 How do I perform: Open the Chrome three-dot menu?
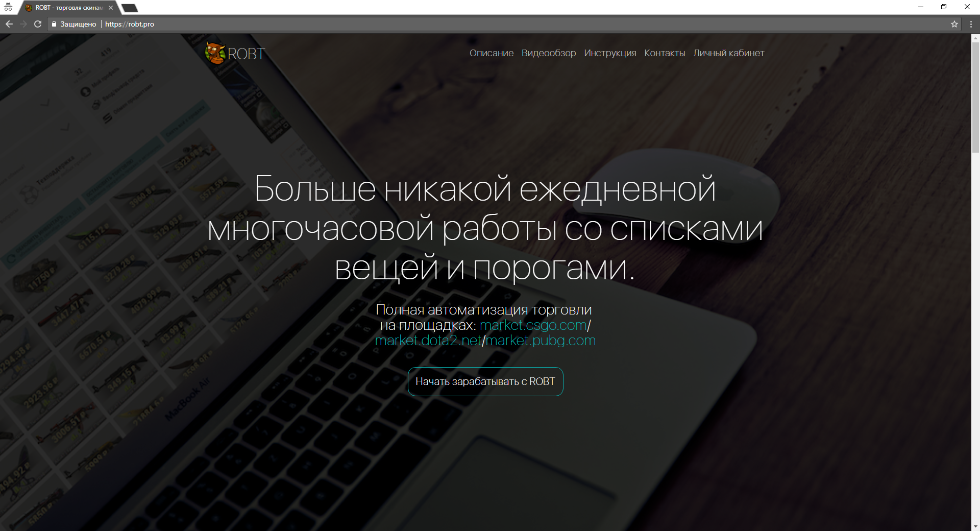(971, 24)
